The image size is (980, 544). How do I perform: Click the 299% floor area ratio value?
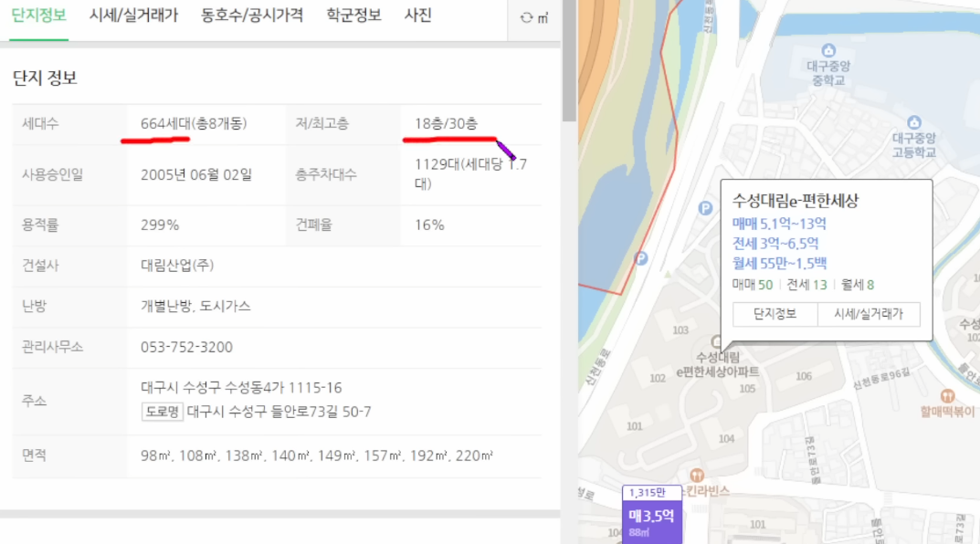tap(160, 225)
